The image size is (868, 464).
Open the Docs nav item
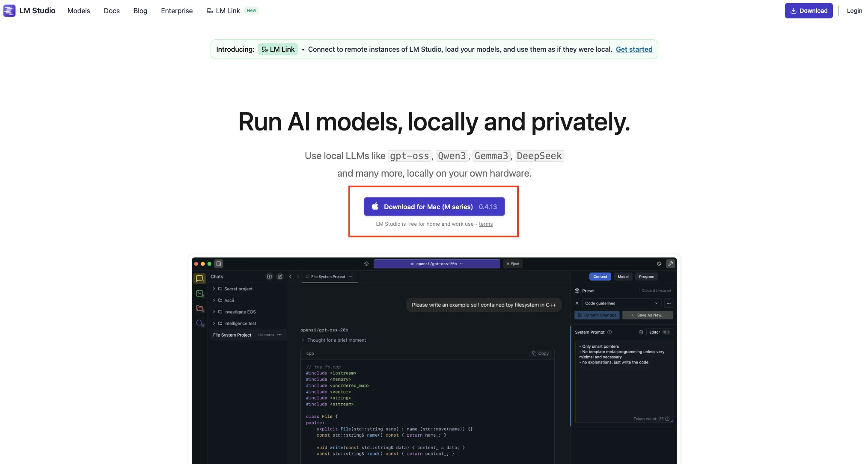pyautogui.click(x=112, y=11)
